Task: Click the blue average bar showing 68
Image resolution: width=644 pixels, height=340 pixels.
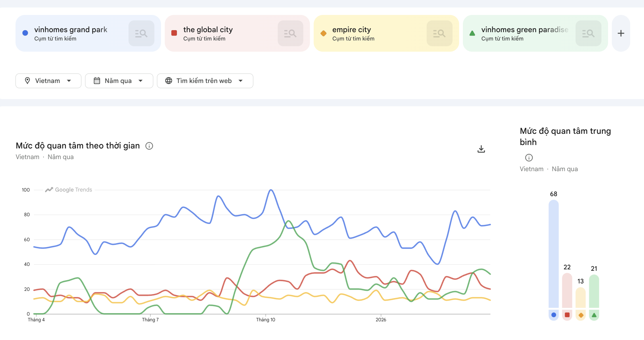Action: (x=553, y=254)
